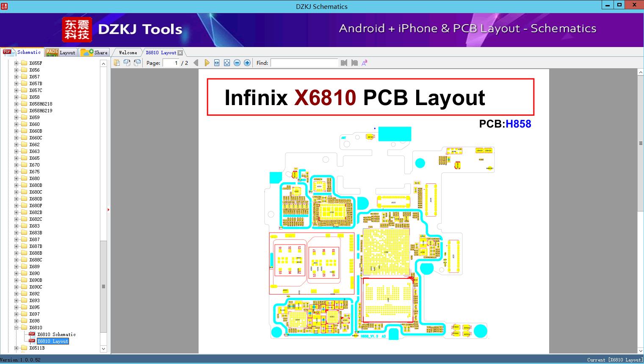This screenshot has width=644, height=364.
Task: Fit the page to width
Action: tap(217, 63)
